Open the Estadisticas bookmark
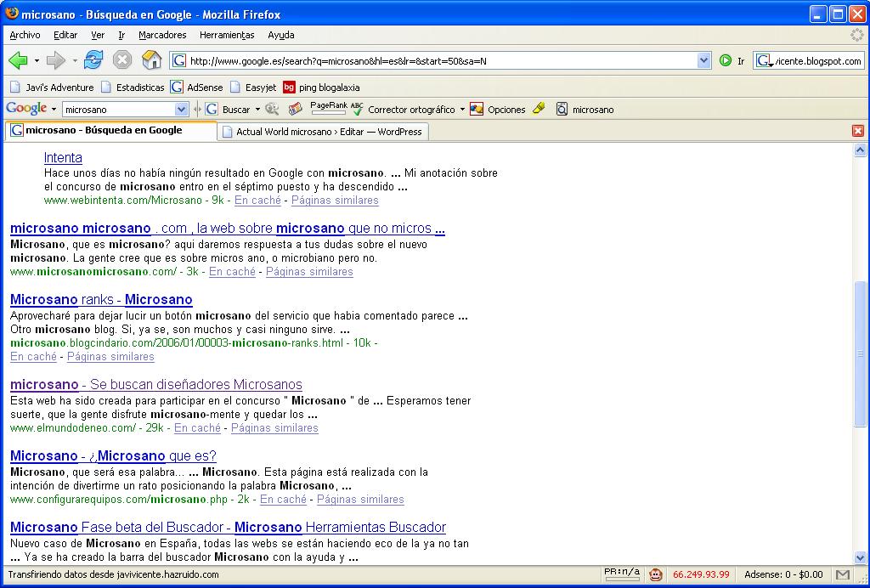This screenshot has width=870, height=588. (133, 88)
